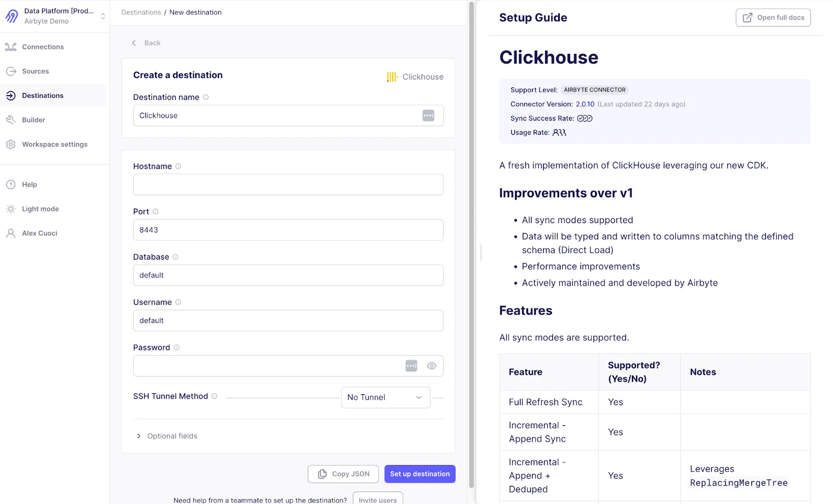Open the workspace switcher chevrons
This screenshot has height=504, width=833.
(x=103, y=16)
